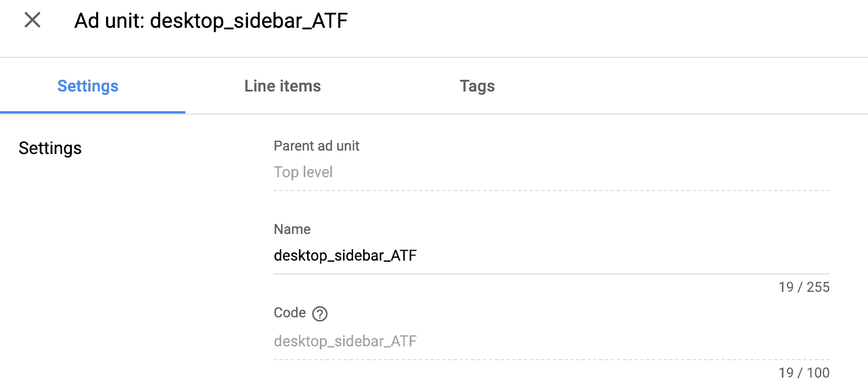Screen dimensions: 868x388
Task: Click the 19 / 100 code character counter
Action: [804, 372]
